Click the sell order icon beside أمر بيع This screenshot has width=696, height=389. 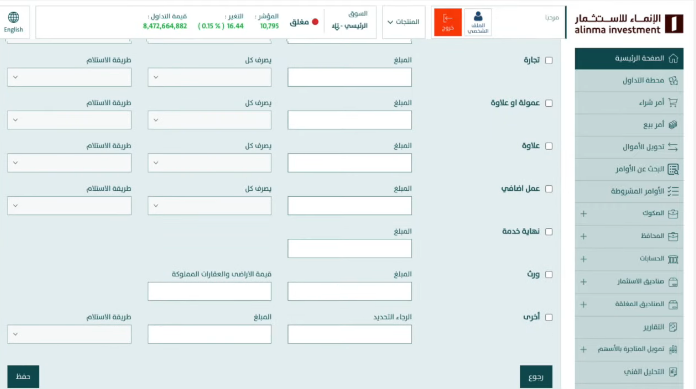(x=673, y=125)
